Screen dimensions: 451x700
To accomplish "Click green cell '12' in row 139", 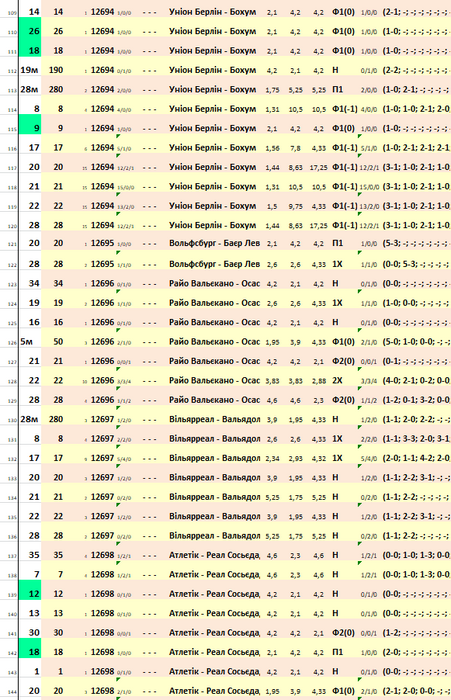I will pos(30,590).
